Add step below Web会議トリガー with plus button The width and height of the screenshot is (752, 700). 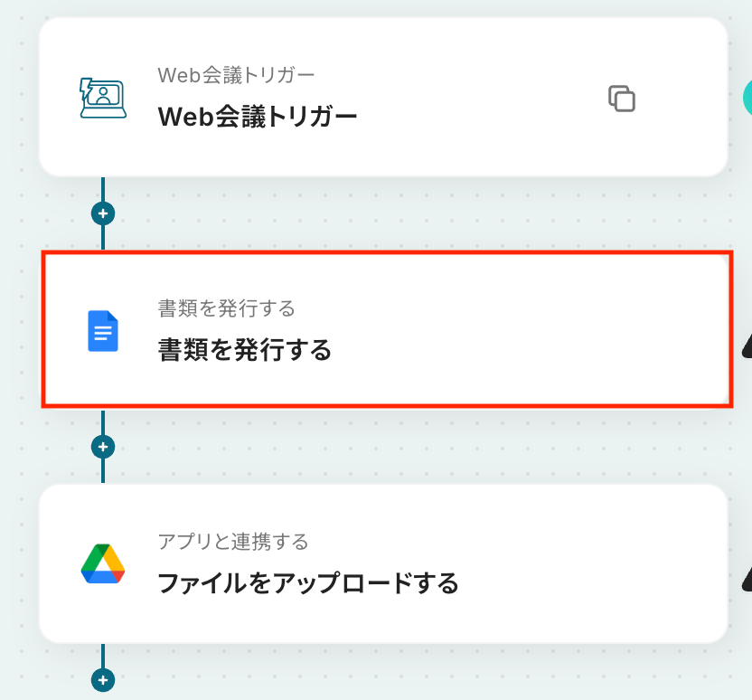(103, 213)
